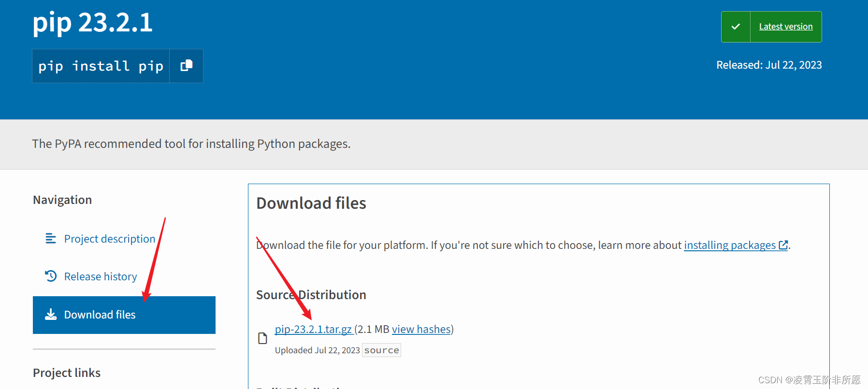Click the Project links heading
Viewport: 868px width, 389px height.
(x=67, y=373)
